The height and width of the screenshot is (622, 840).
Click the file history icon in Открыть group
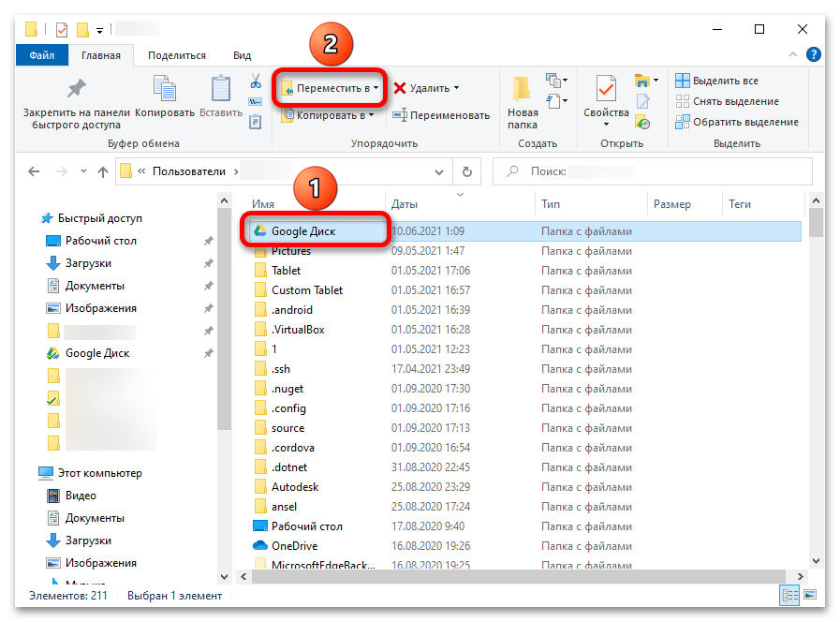[x=642, y=122]
